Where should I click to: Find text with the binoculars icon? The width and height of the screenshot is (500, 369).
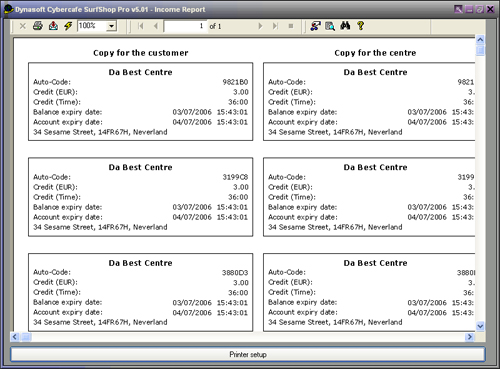coord(345,26)
